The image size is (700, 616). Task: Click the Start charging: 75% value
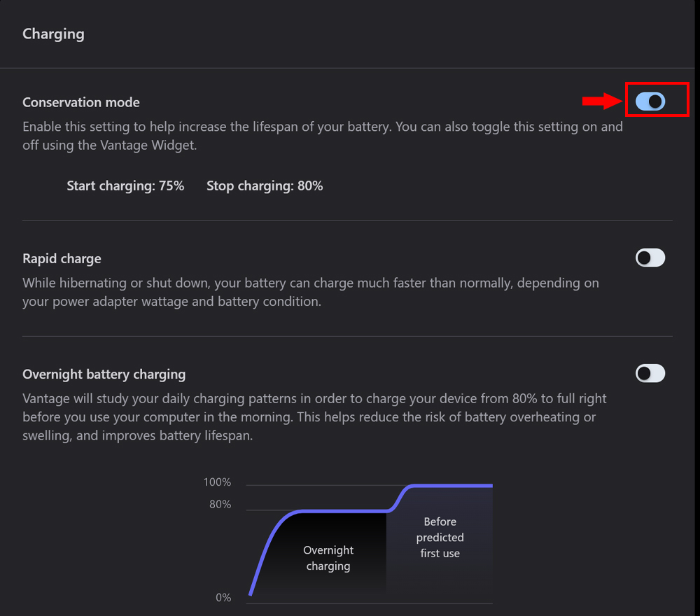tap(125, 185)
